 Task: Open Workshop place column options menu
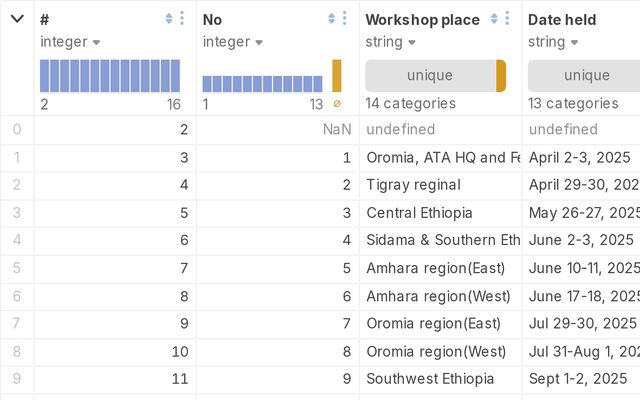tap(507, 19)
